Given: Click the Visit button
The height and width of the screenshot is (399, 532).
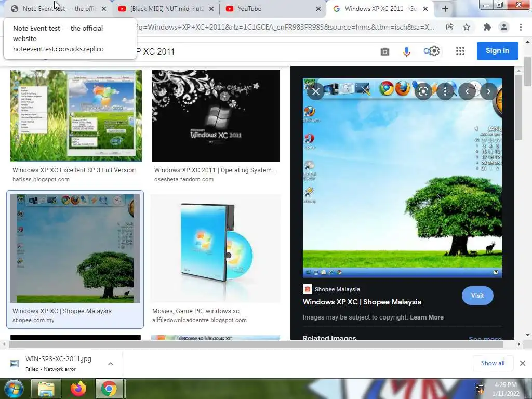Looking at the screenshot, I should coord(477,296).
